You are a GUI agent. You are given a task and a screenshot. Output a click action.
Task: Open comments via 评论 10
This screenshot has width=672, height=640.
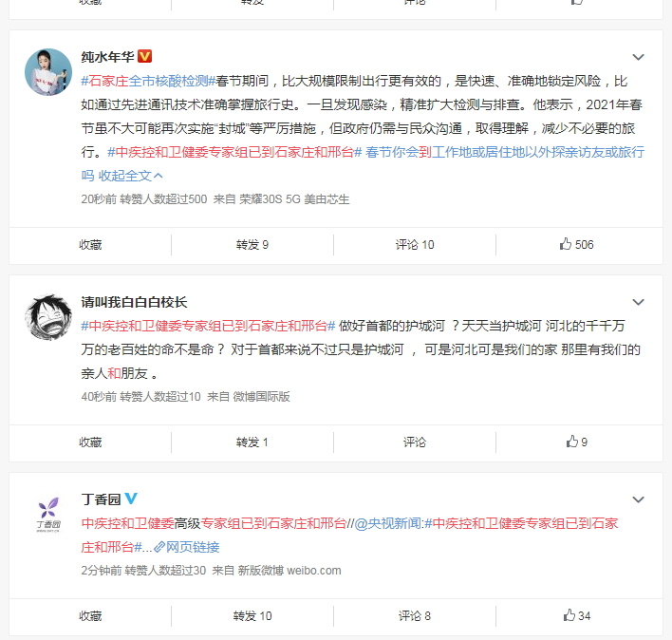pyautogui.click(x=415, y=244)
